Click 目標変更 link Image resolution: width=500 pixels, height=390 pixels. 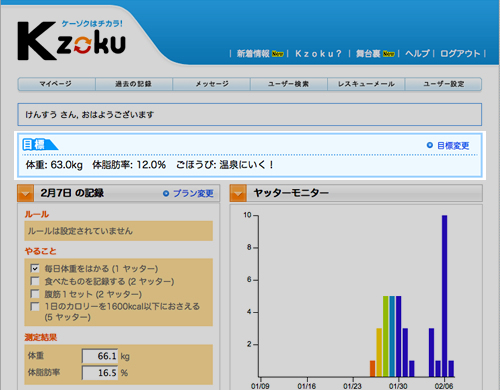coord(453,146)
